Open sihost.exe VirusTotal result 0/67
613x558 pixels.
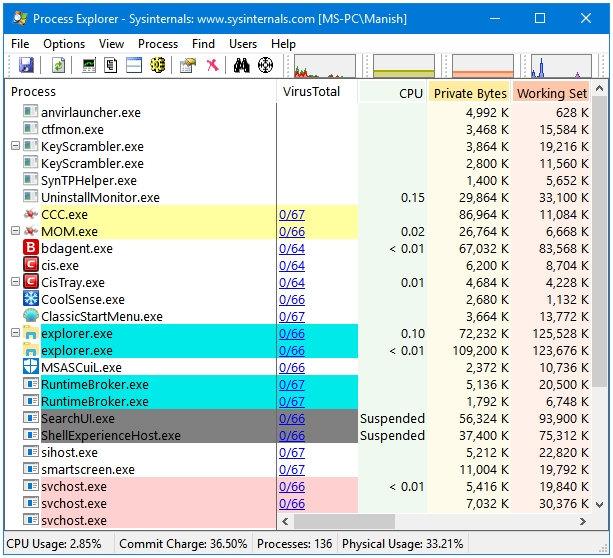(292, 452)
